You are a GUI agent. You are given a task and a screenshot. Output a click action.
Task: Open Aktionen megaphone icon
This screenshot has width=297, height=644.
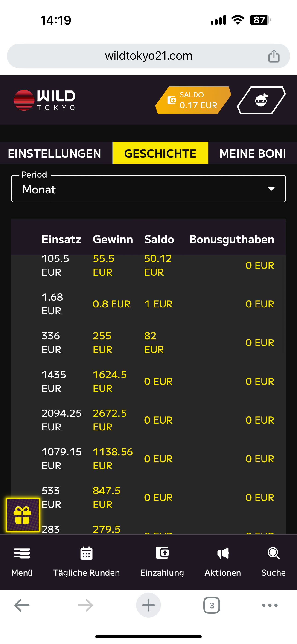pos(223,553)
